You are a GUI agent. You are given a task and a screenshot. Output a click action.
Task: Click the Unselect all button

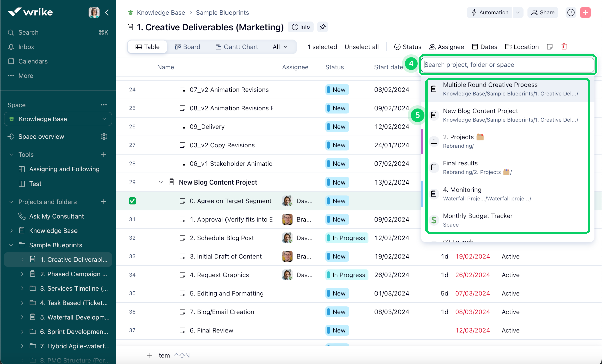coord(361,47)
